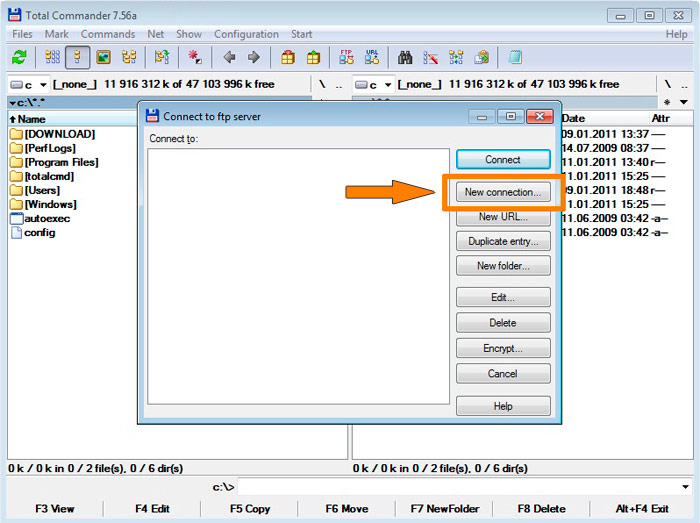The image size is (700, 523).
Task: Click the New connection... button
Action: coord(503,191)
